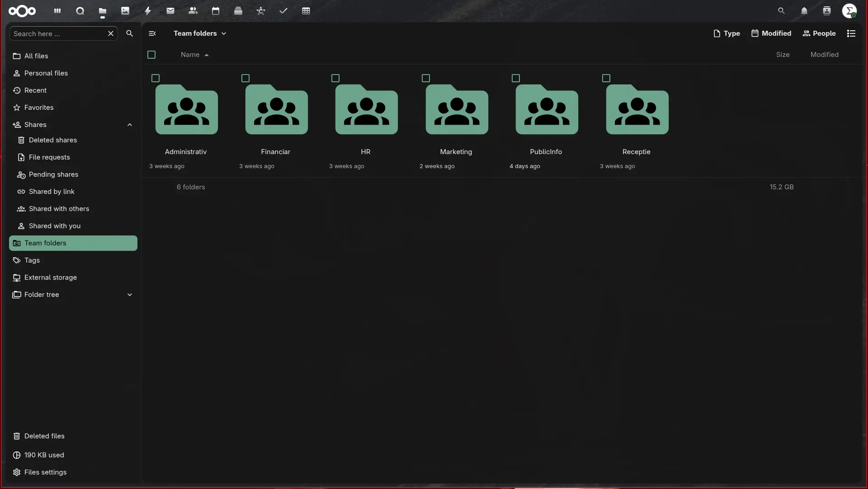Image resolution: width=868 pixels, height=489 pixels.
Task: Click the unified search magnifier in top bar
Action: (x=781, y=11)
